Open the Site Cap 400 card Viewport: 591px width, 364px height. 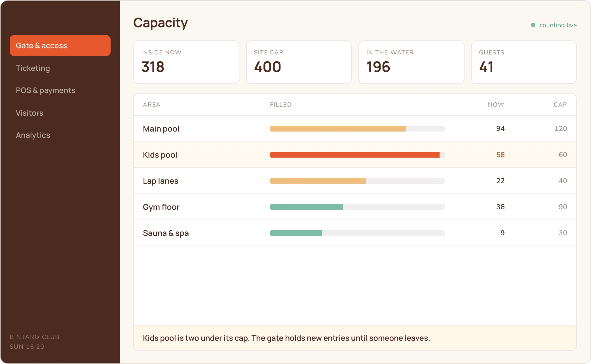point(299,62)
